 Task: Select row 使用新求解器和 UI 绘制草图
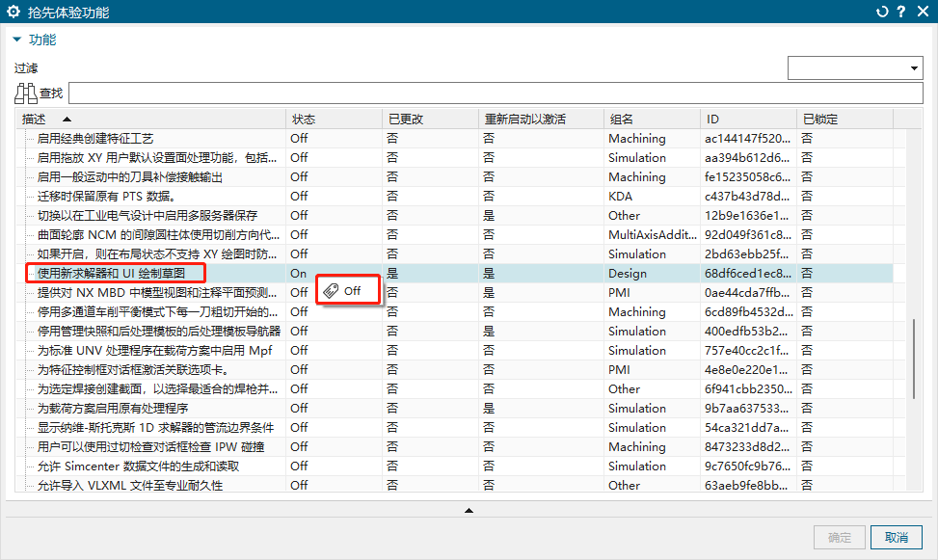111,274
